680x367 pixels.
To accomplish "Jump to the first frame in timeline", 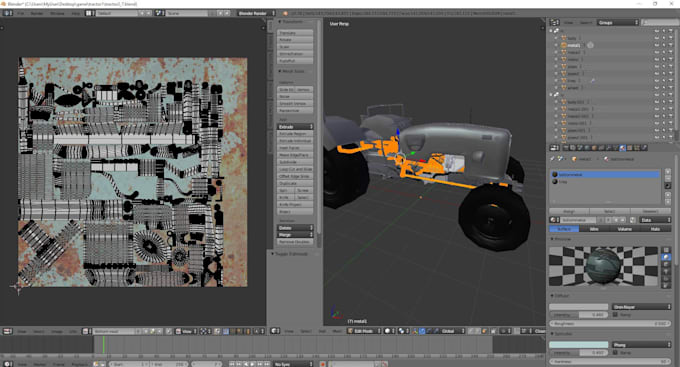I will pyautogui.click(x=232, y=364).
